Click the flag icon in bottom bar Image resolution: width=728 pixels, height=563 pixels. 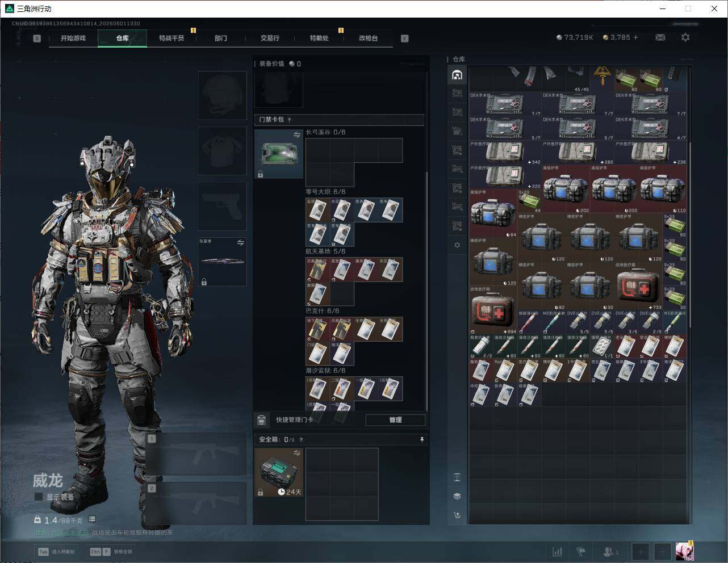[x=581, y=552]
